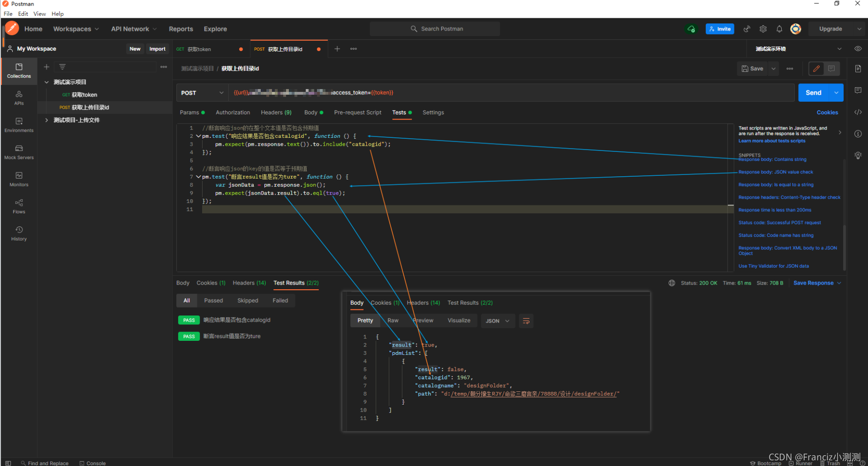Viewport: 868px width, 466px height.
Task: Open the request more actions ellipsis near Save
Action: (790, 68)
